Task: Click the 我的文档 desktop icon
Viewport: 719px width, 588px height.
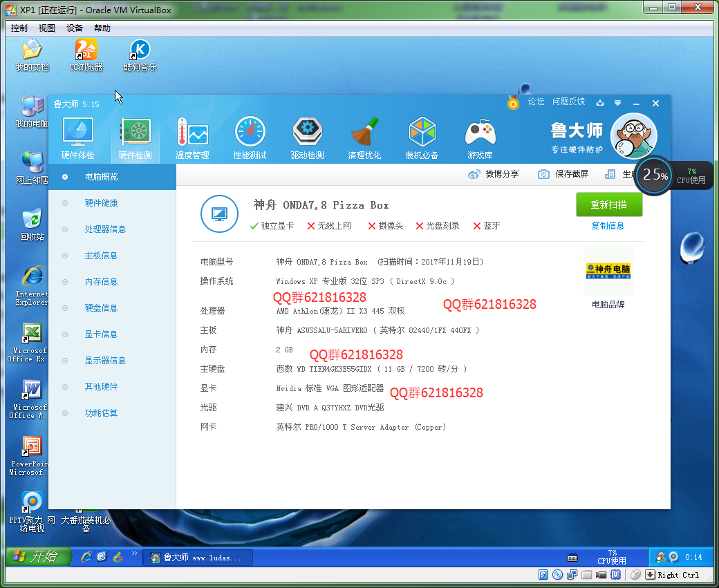Action: (x=32, y=55)
